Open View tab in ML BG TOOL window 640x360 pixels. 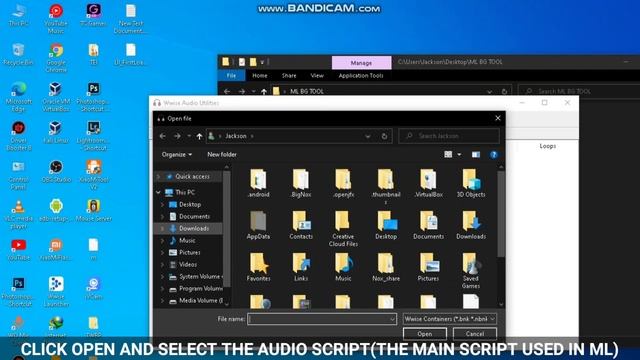coord(317,76)
